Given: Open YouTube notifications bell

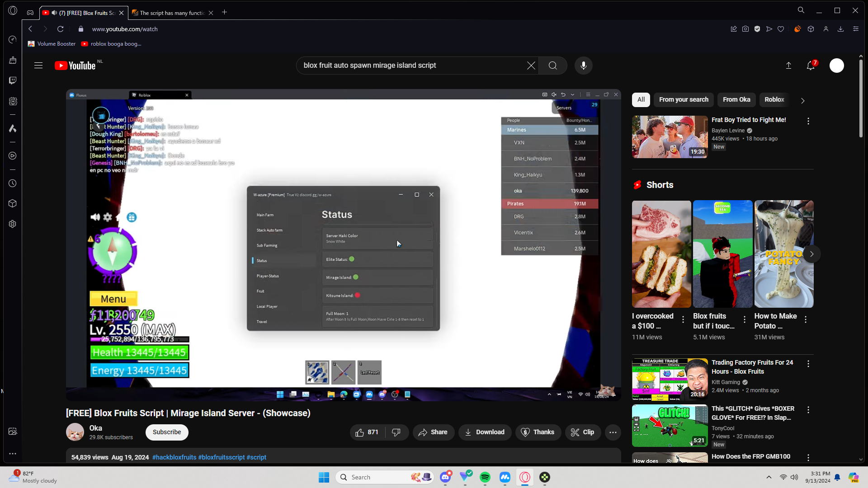Looking at the screenshot, I should [811, 66].
